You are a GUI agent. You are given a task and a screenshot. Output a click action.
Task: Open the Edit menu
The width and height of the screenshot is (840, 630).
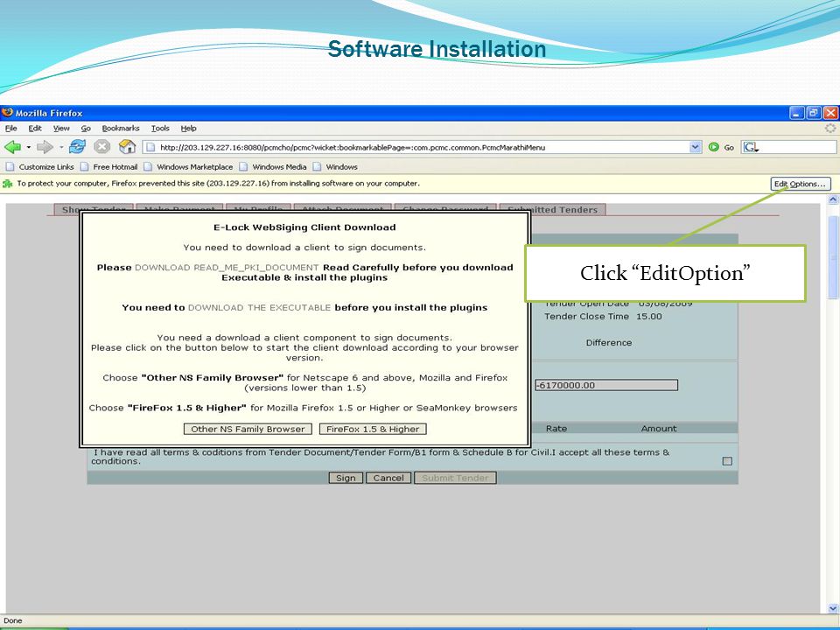pos(35,128)
